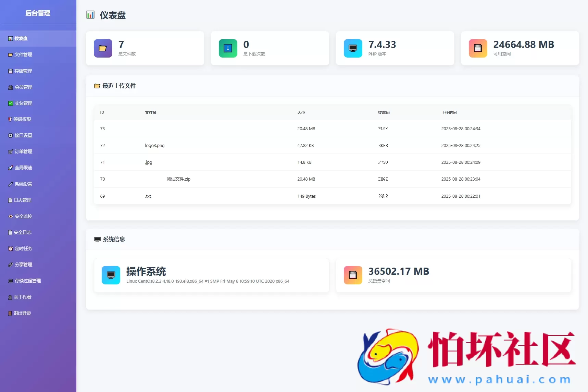
Task: Click the orange disk icon on 总磁盘空间 panel
Action: (353, 275)
